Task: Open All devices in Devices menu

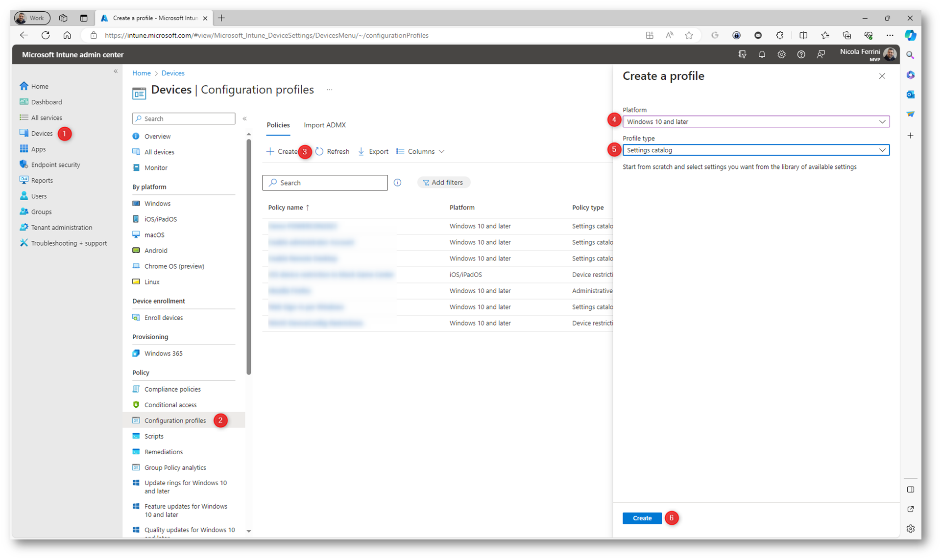Action: 153,152
